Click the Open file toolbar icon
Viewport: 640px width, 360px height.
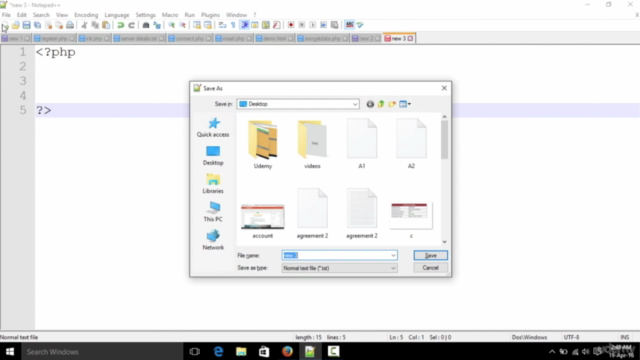click(x=16, y=25)
